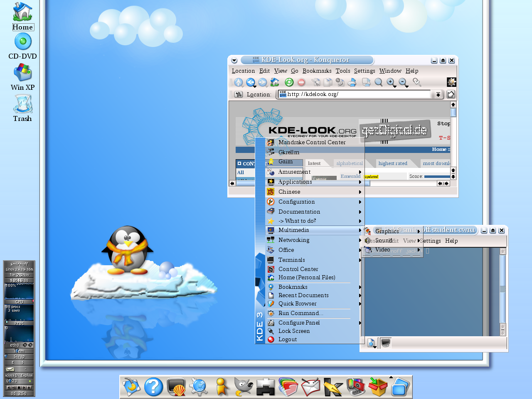Go Back using Konqueror's back arrow icon
This screenshot has height=399, width=532.
(x=250, y=82)
